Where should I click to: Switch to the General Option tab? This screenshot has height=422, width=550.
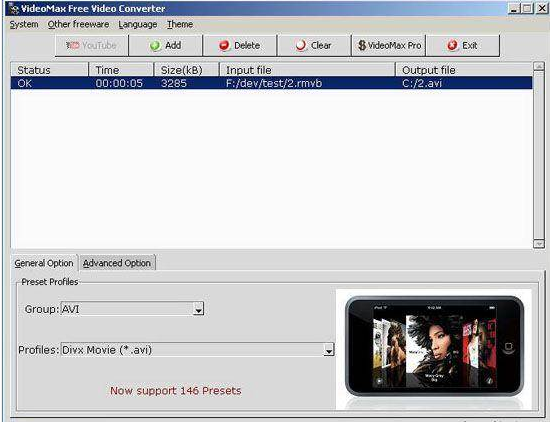pyautogui.click(x=44, y=263)
